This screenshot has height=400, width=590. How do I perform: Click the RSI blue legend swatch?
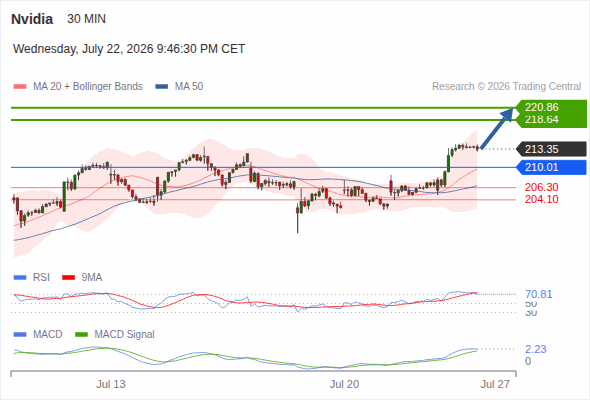tap(20, 278)
